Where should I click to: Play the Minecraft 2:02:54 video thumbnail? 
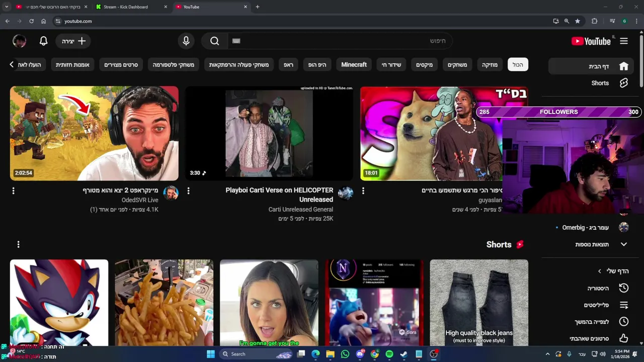(94, 133)
